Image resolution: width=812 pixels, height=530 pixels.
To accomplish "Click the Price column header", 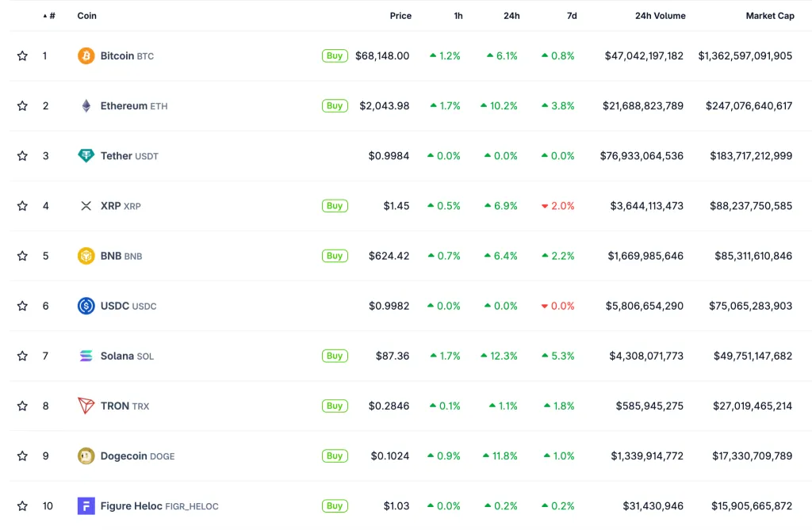I will 400,16.
